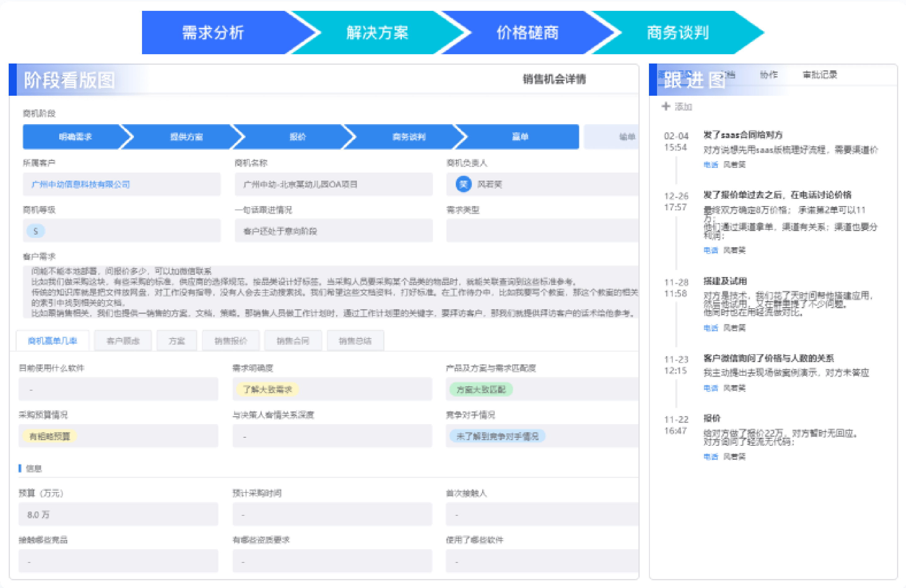Click the 未了解到竞争对手情况 tag

[497, 436]
